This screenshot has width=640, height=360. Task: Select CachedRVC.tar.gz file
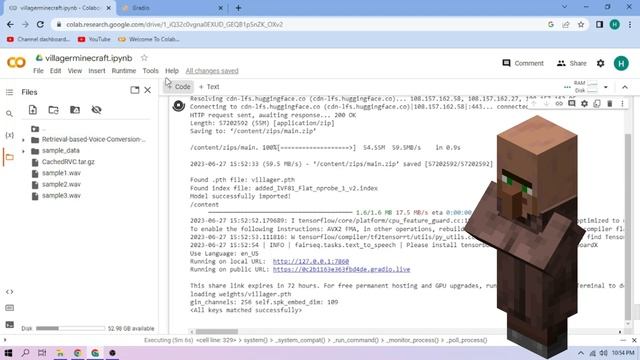[68, 162]
